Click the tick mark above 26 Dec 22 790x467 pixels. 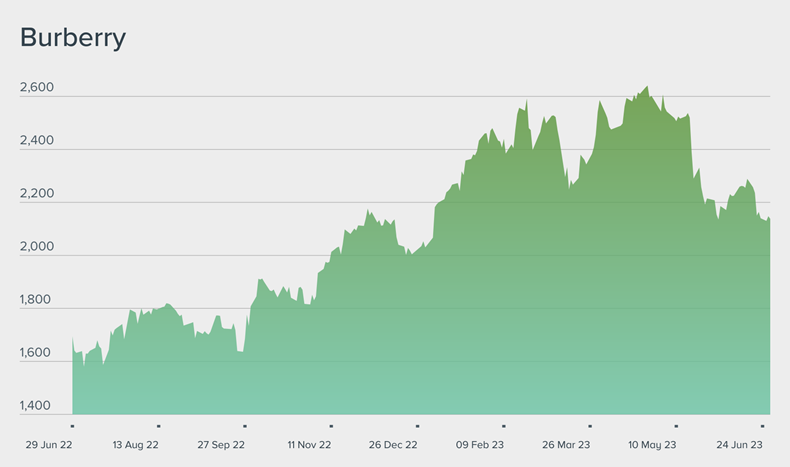[x=418, y=426]
